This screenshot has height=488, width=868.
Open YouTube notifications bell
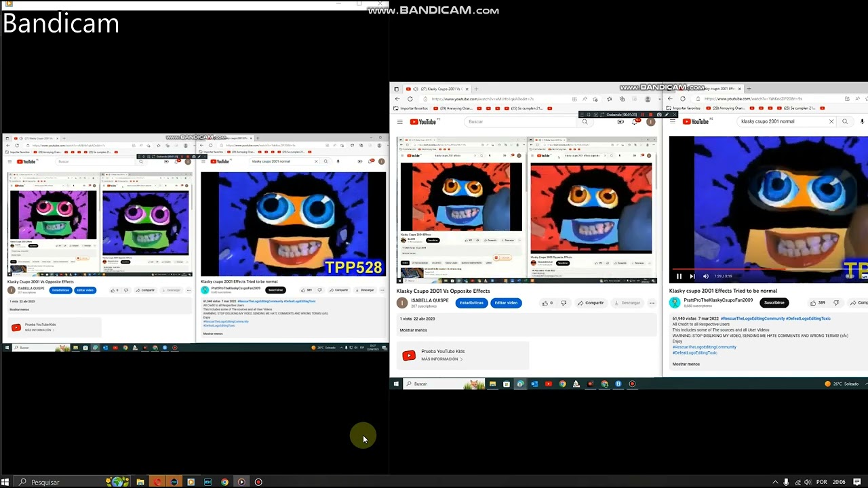[x=635, y=122]
